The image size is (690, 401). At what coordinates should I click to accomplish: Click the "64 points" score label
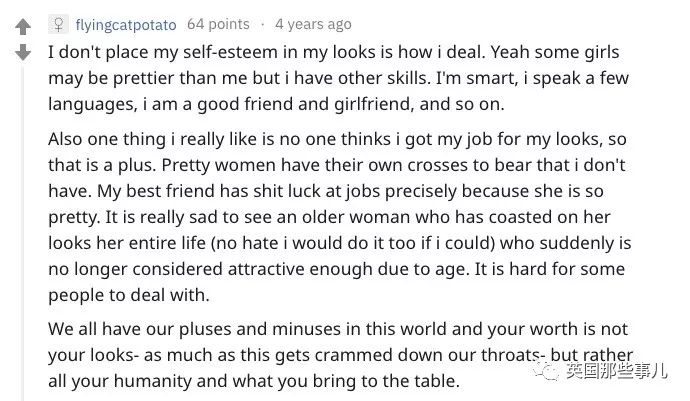[218, 24]
